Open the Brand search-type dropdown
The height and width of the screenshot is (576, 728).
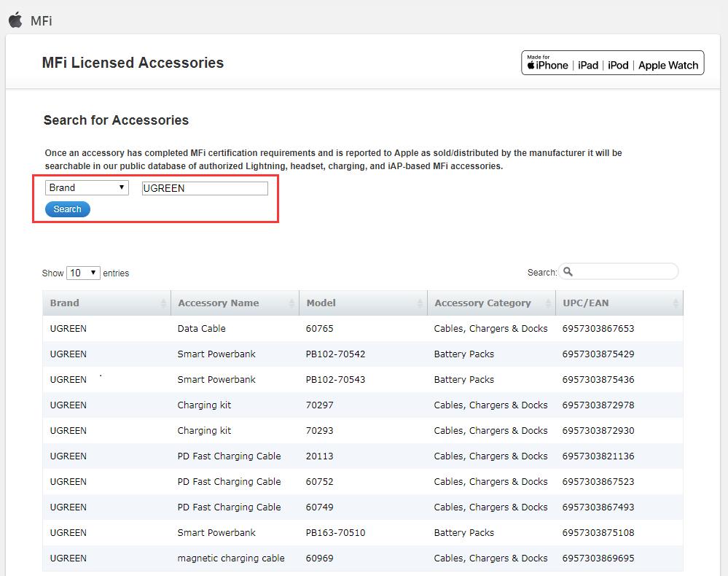tap(87, 188)
